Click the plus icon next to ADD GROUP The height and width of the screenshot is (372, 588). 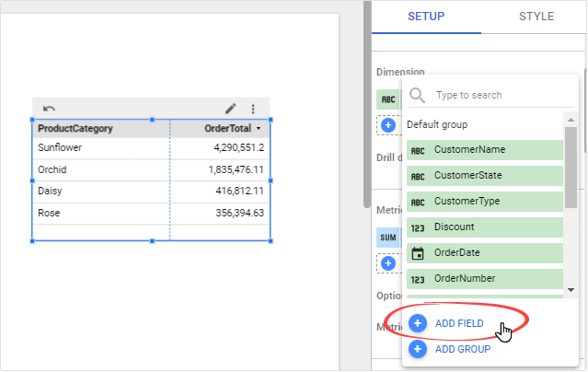[418, 349]
